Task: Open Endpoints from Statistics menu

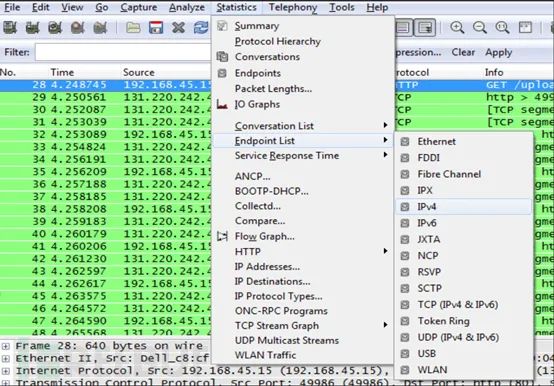Action: [258, 73]
